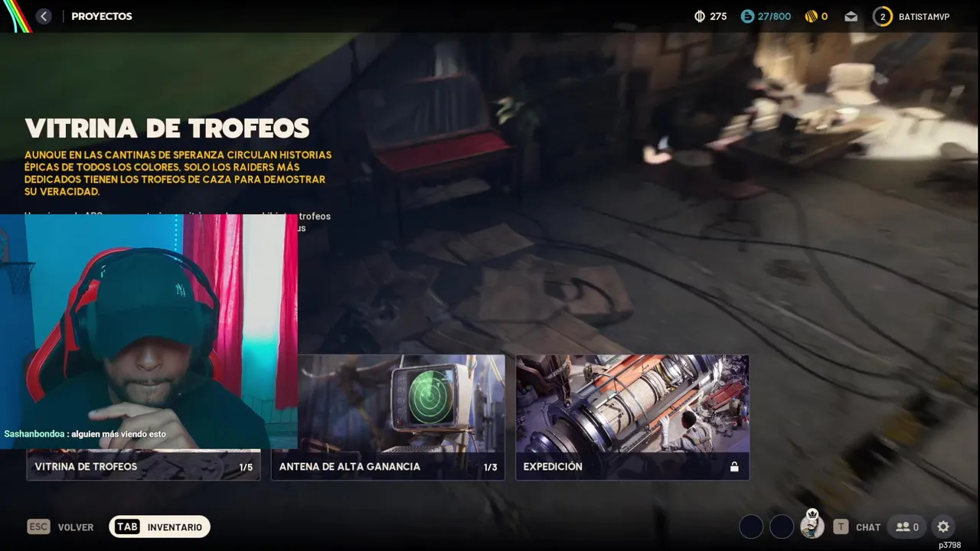
Task: Click the ESC key Volver prompt
Action: (x=60, y=527)
